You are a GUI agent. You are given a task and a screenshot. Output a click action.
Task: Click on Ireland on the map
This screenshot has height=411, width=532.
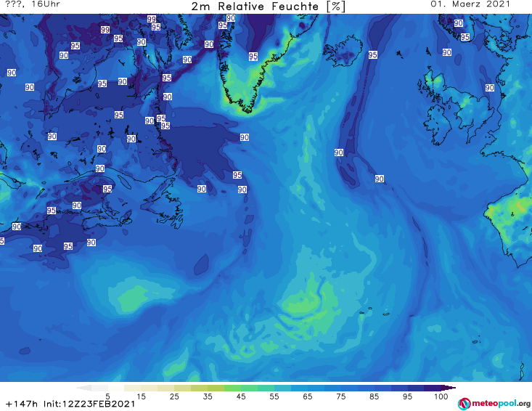click(438, 126)
